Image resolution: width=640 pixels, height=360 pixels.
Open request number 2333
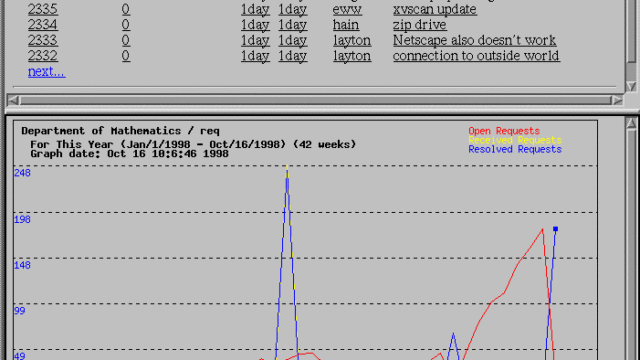[x=43, y=40]
